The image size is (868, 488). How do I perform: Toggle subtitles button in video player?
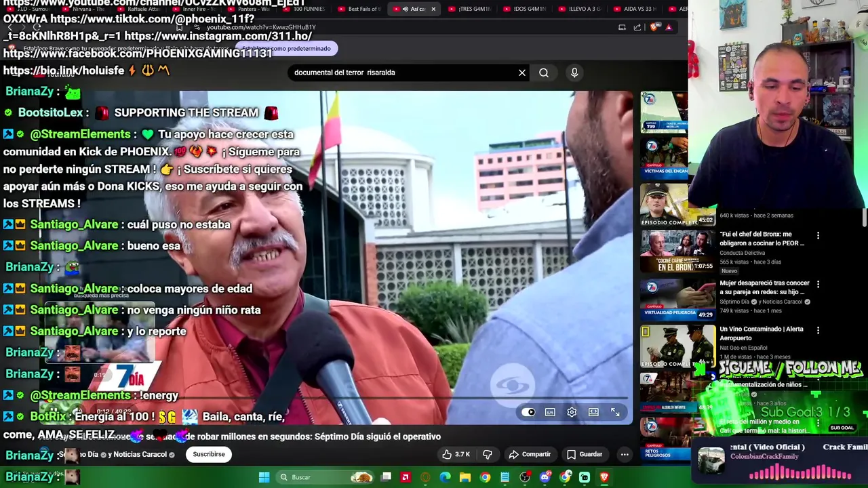(x=550, y=412)
